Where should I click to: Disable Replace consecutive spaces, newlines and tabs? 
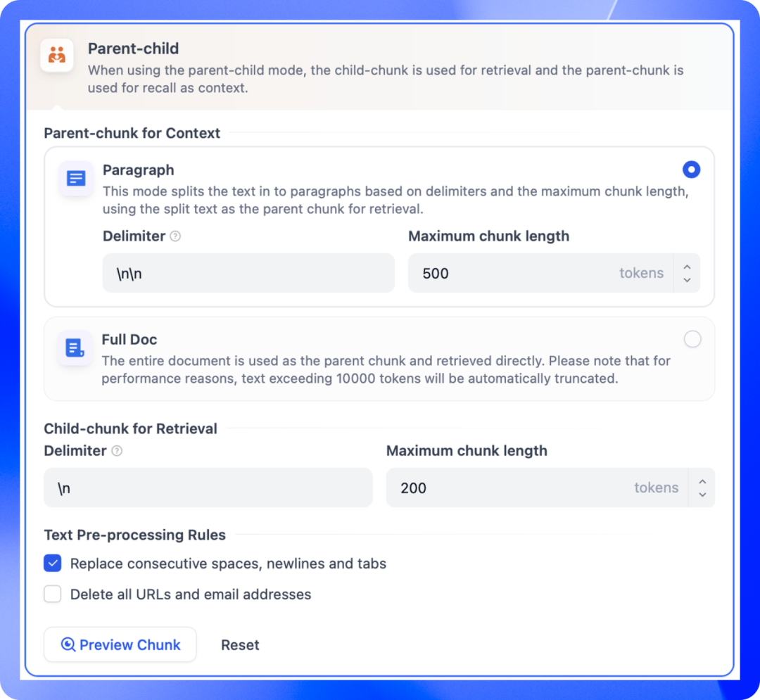pos(53,564)
